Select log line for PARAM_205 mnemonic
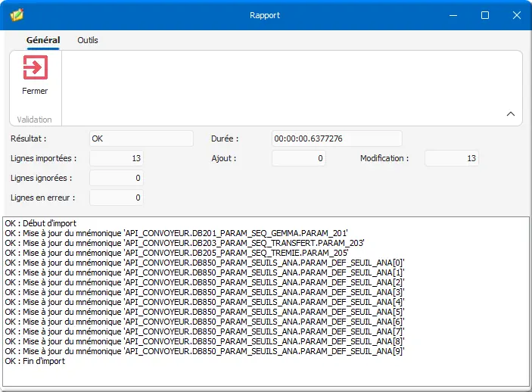Viewport: 532px width, 392px height. (176, 253)
